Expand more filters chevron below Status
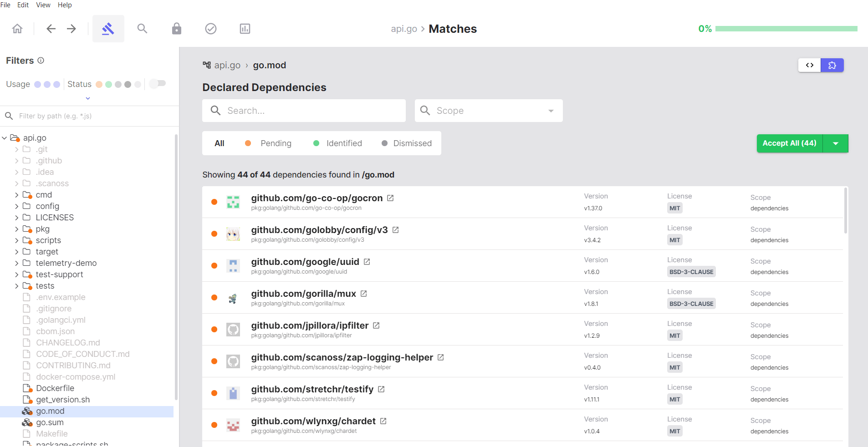 [x=88, y=98]
